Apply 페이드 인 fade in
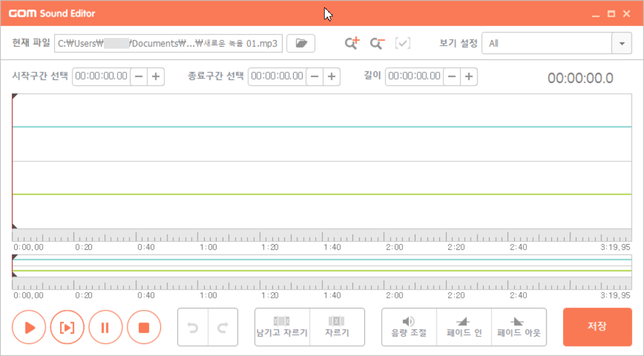 (464, 328)
